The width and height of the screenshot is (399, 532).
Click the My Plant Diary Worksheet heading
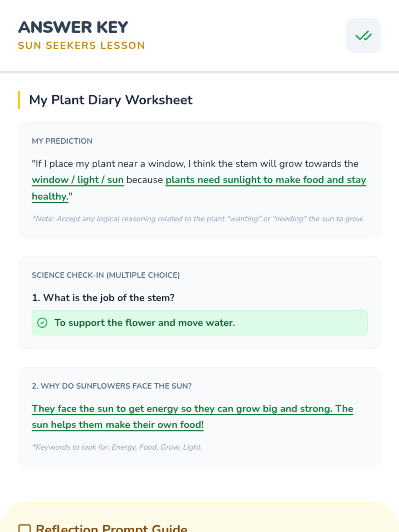[111, 100]
